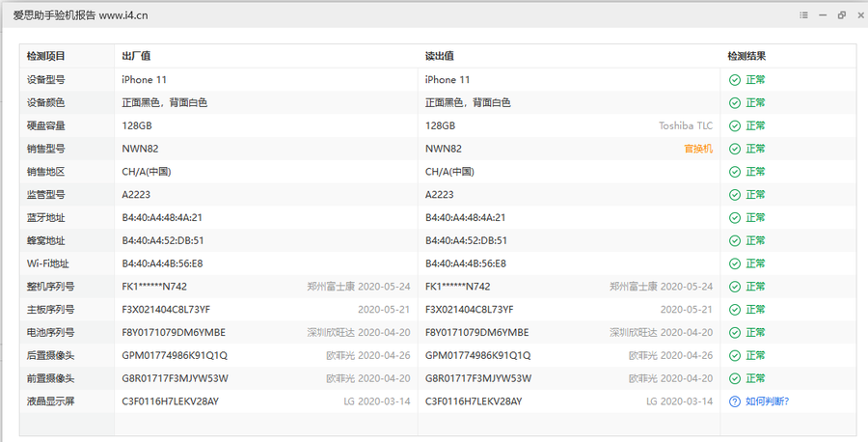The height and width of the screenshot is (442, 868).
Task: Select the 出厂值 column header
Action: click(136, 56)
